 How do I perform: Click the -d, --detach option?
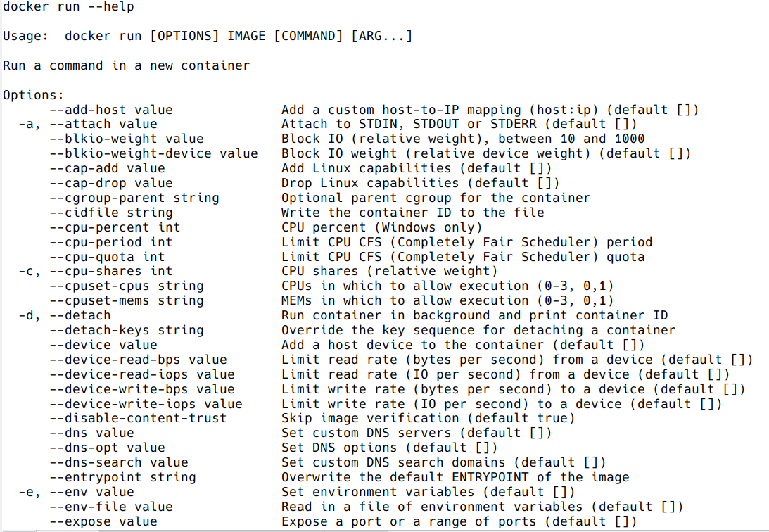65,316
